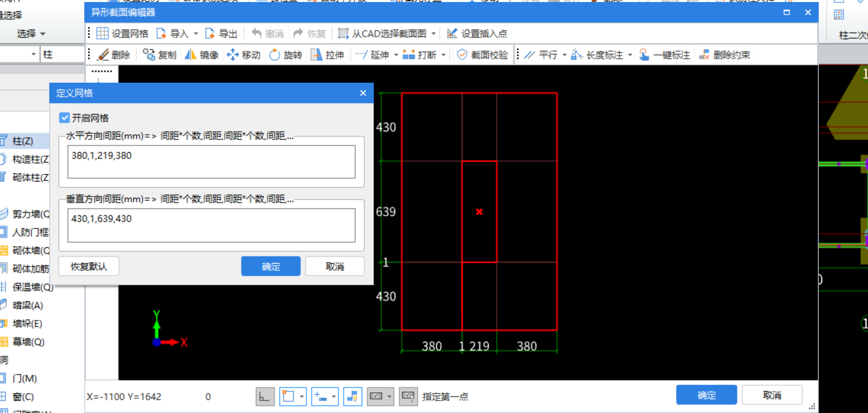Expand dropdown arrow next to 长度标注
The image size is (868, 413).
tap(630, 55)
